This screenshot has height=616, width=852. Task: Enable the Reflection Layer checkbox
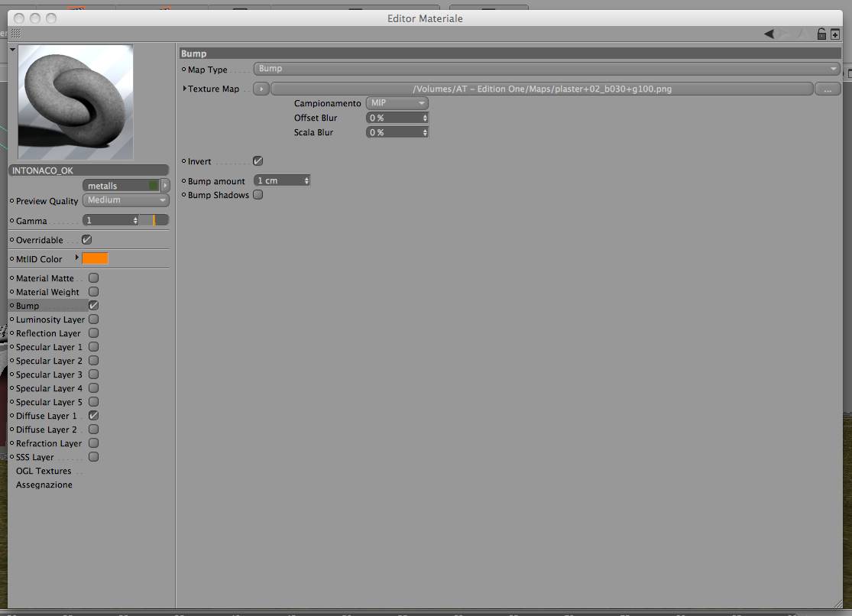point(93,332)
